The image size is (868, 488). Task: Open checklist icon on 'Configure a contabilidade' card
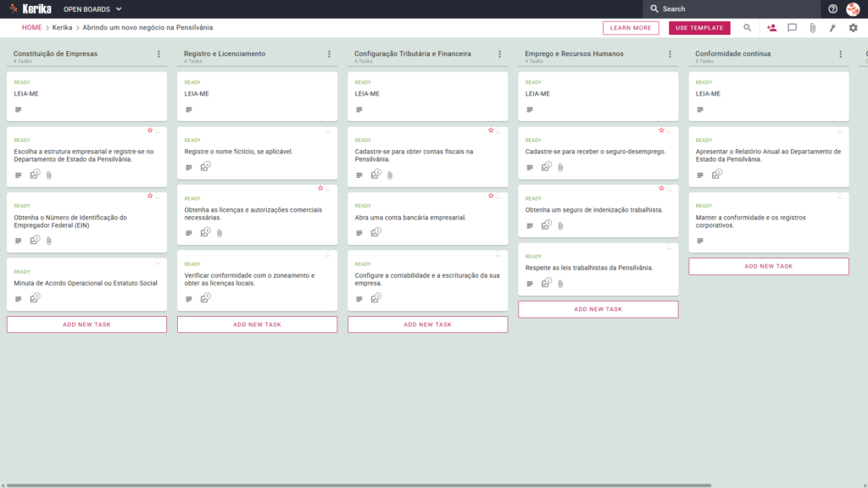point(376,297)
